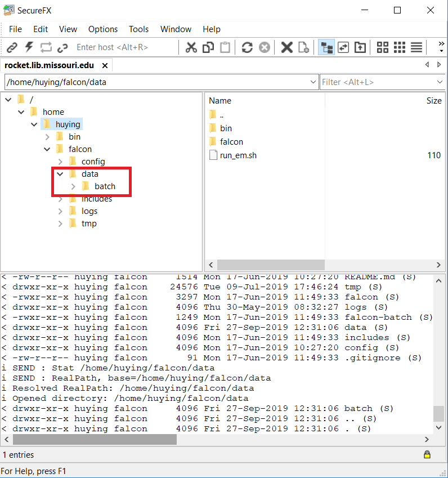The height and width of the screenshot is (478, 448).
Task: Click the Connect link icon in toolbar
Action: [x=12, y=47]
